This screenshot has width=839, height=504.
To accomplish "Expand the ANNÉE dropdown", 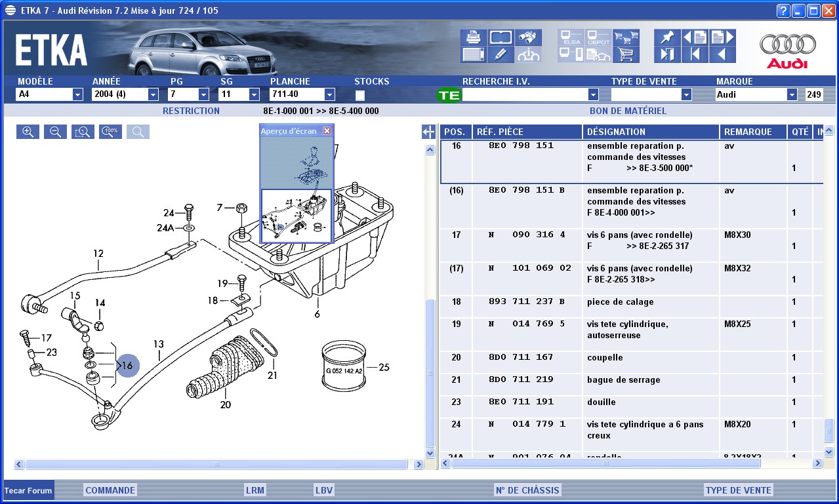I will pyautogui.click(x=153, y=94).
